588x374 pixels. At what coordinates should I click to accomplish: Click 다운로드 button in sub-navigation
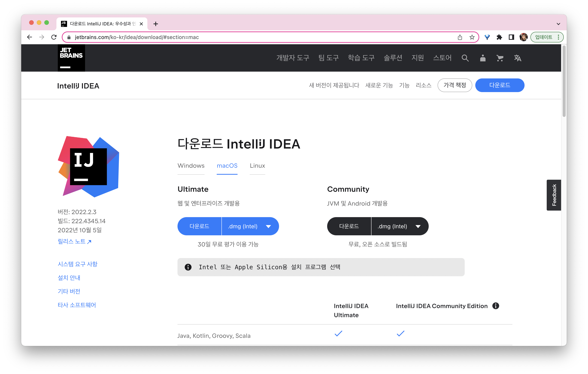tap(500, 85)
